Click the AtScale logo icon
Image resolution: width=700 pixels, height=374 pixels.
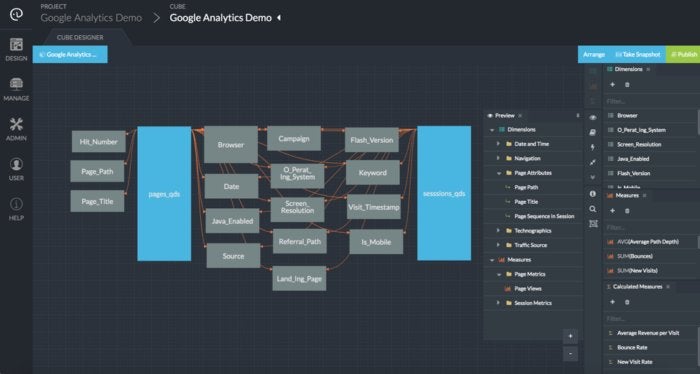point(16,14)
